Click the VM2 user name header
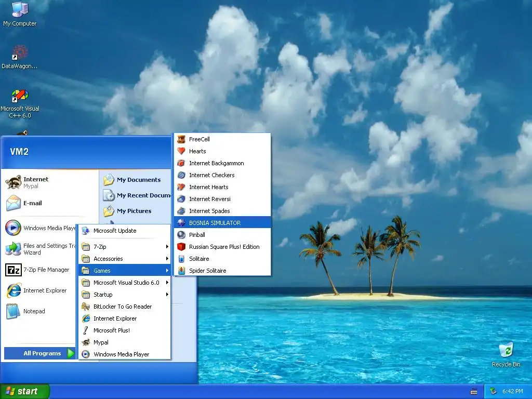 coord(19,152)
